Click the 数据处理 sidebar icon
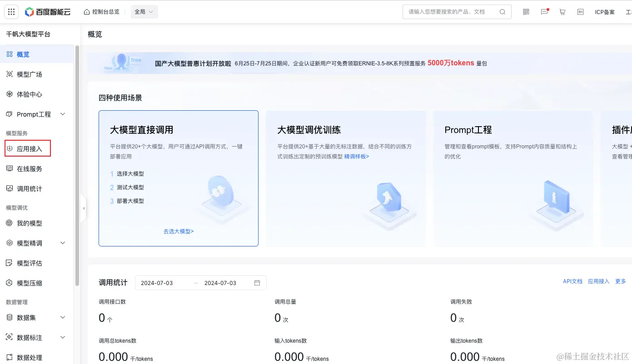Viewport: 632px width, 364px height. pos(9,357)
